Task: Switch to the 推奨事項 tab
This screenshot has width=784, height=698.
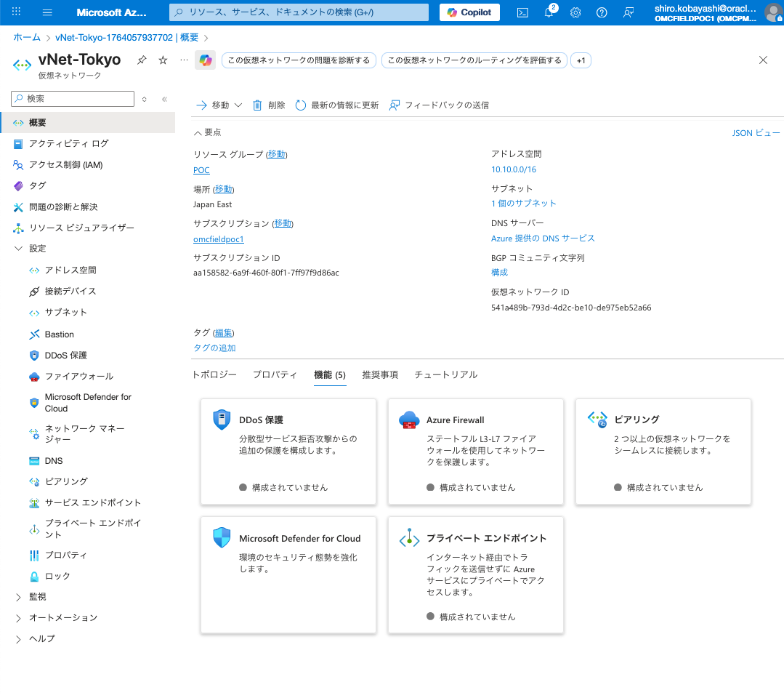Action: pos(380,374)
